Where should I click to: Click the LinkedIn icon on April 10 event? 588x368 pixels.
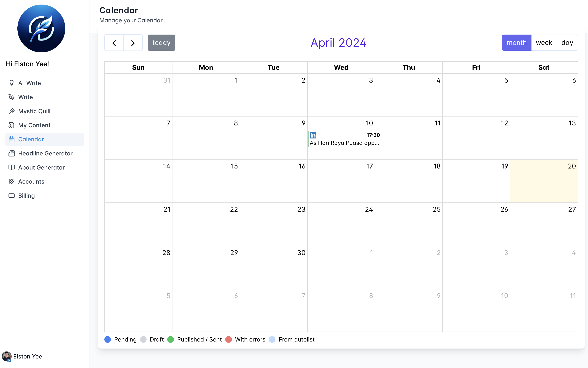pos(313,135)
